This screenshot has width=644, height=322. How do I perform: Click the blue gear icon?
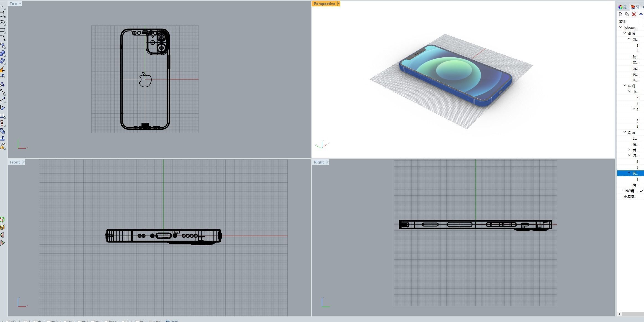pyautogui.click(x=2, y=131)
